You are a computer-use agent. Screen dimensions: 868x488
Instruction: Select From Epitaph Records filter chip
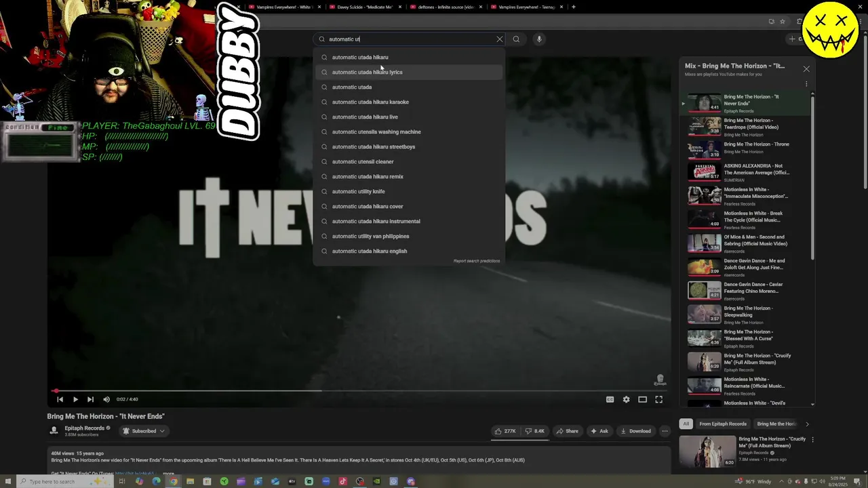pyautogui.click(x=723, y=424)
